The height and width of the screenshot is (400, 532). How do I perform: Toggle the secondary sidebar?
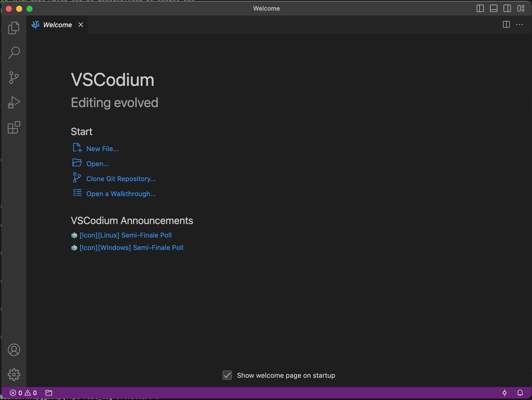[x=507, y=9]
